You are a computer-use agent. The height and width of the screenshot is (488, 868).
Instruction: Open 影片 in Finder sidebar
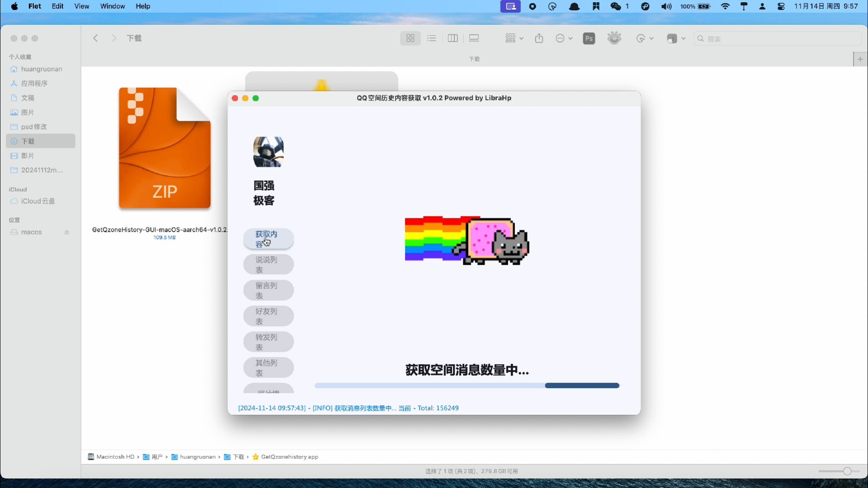pyautogui.click(x=41, y=156)
